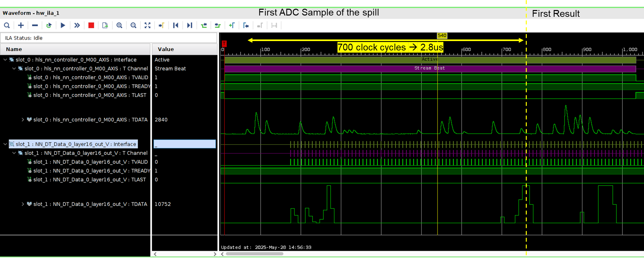Viewport: 644px width, 258px height.
Task: Click the Add Marker icon
Action: click(232, 25)
